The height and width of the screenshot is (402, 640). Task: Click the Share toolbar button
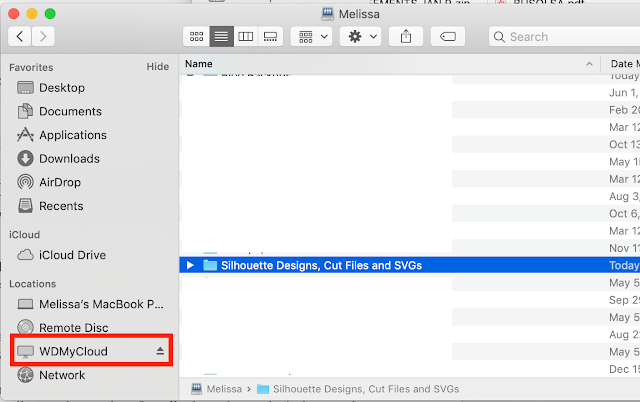(x=406, y=37)
